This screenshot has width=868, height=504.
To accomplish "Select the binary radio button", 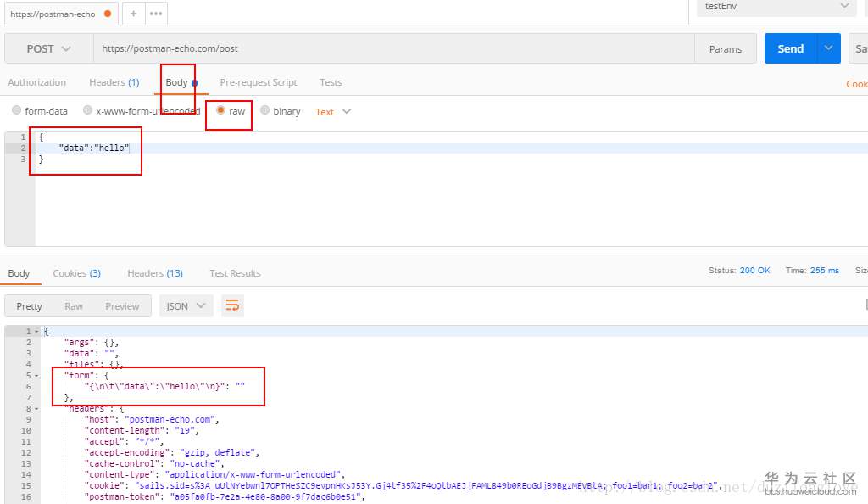I will tap(264, 110).
